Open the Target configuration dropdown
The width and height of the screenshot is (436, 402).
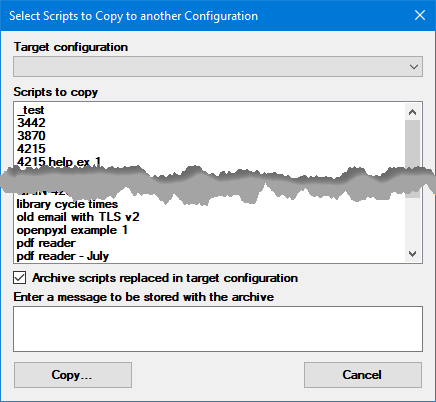(x=218, y=67)
